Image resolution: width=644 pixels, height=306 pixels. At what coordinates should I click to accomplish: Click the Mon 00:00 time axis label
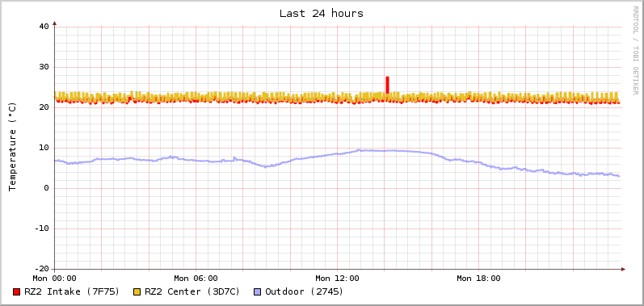(55, 279)
